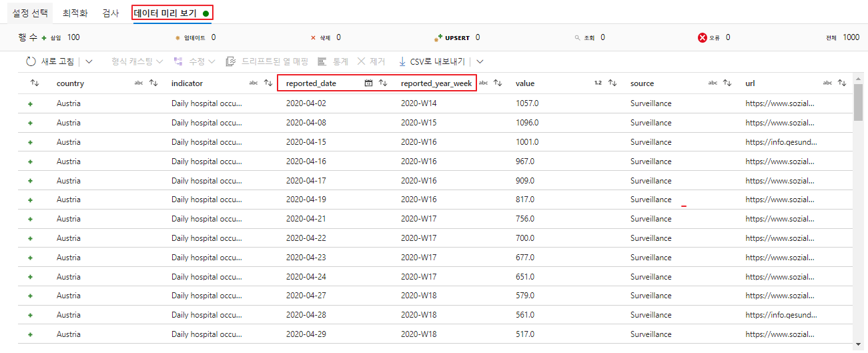The width and height of the screenshot is (868, 353).
Task: Click the 삭제 delete count icon
Action: click(x=313, y=38)
